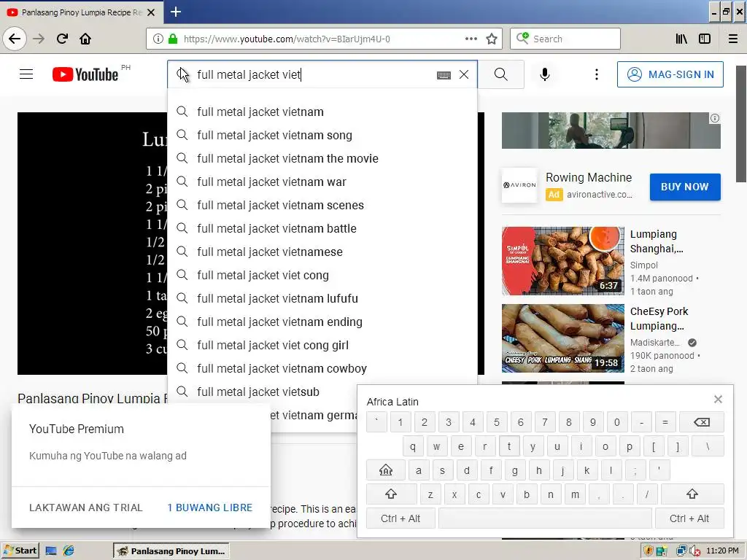Image resolution: width=747 pixels, height=560 pixels.
Task: Select suggestion 'full metal jacket vietnam lufufu'
Action: [x=322, y=298]
